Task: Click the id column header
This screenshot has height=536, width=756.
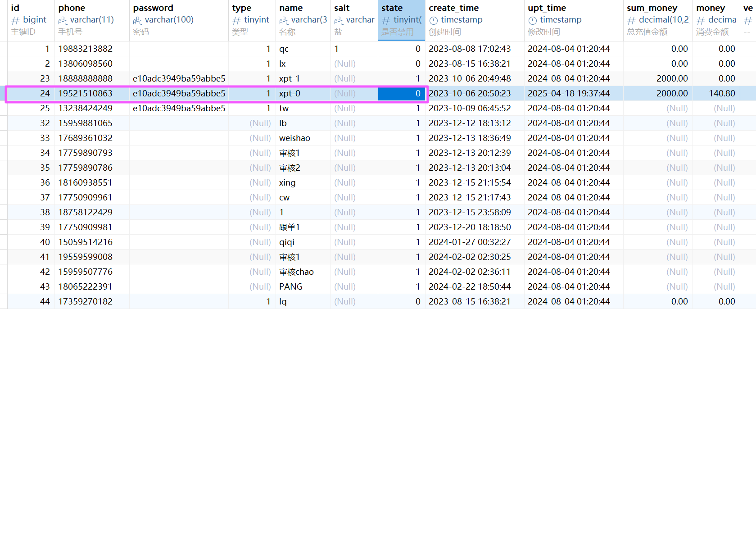Action: point(31,20)
